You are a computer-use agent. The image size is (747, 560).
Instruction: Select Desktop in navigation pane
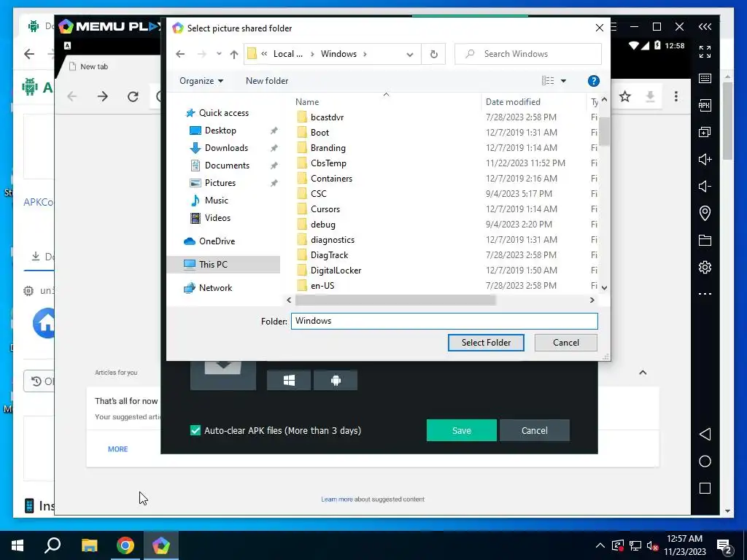220,131
